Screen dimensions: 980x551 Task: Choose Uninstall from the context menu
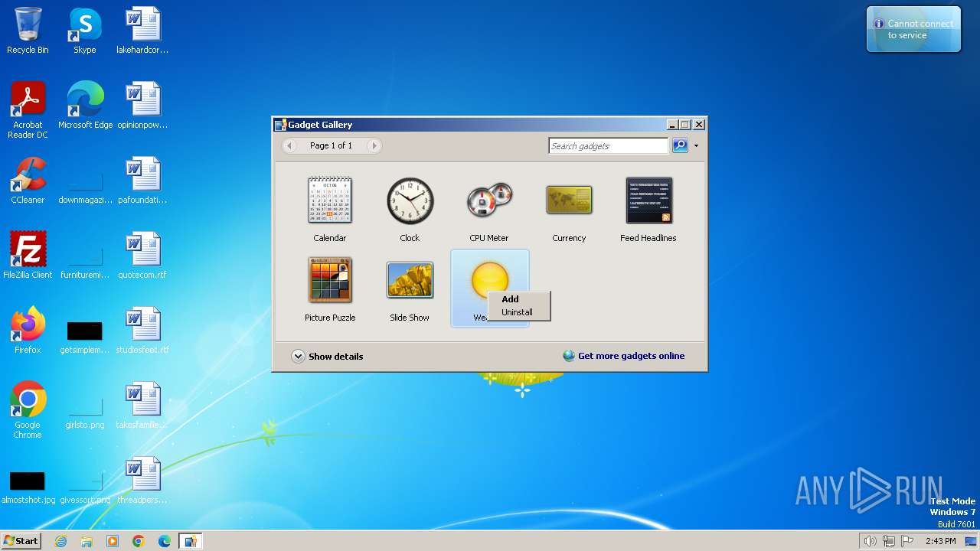(517, 312)
